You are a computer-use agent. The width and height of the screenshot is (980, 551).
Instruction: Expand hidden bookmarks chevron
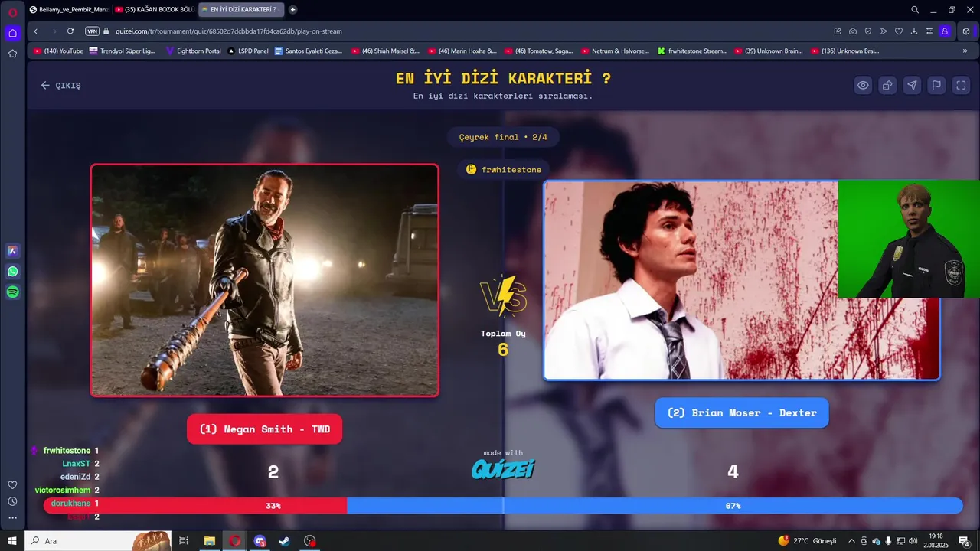coord(965,51)
